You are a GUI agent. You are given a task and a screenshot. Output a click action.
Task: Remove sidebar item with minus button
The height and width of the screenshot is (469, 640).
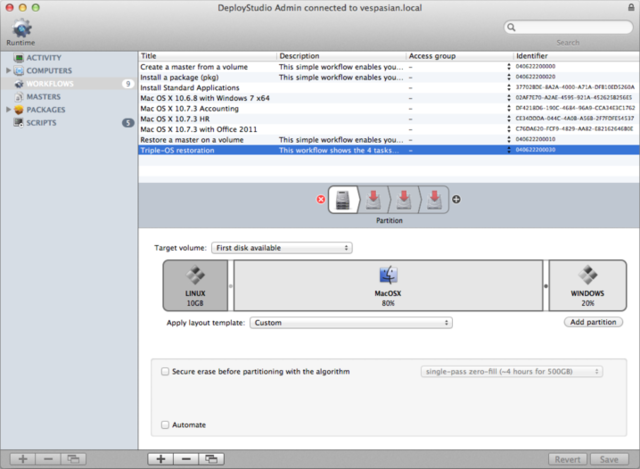coord(48,459)
